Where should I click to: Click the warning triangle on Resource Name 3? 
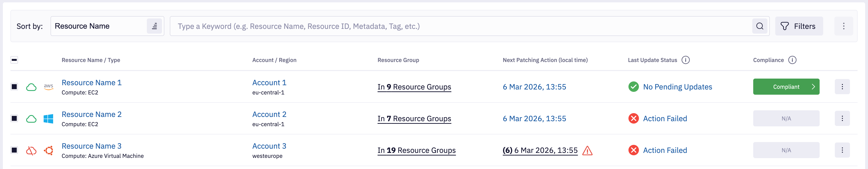587,151
